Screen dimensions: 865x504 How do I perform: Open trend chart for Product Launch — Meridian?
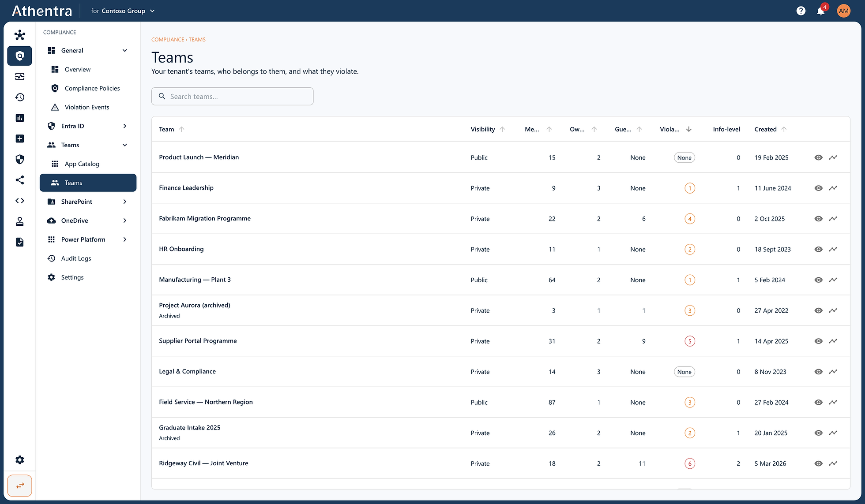coord(833,157)
